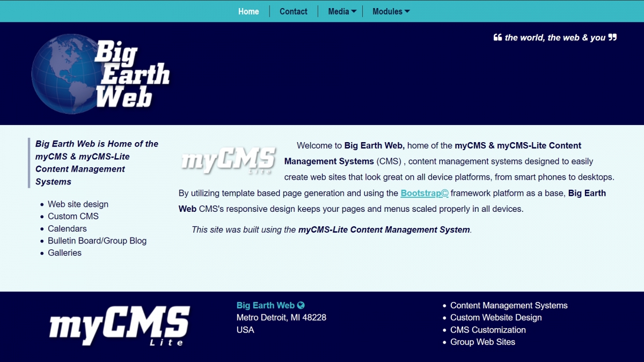Select "Web site design" in sidebar list

[78, 204]
